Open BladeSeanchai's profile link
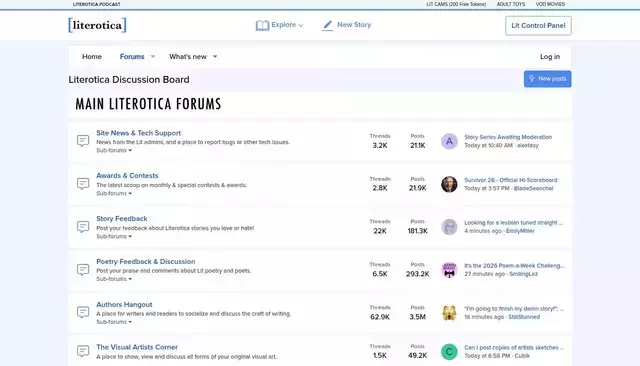 (533, 189)
